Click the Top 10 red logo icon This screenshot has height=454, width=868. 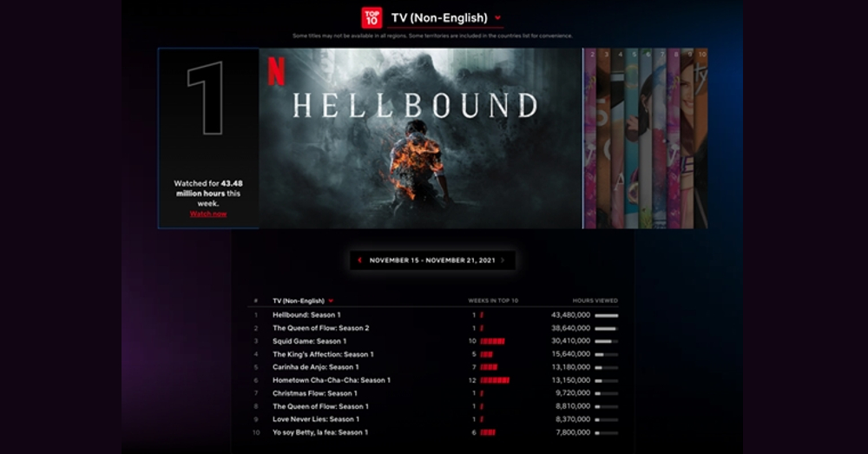(x=372, y=18)
